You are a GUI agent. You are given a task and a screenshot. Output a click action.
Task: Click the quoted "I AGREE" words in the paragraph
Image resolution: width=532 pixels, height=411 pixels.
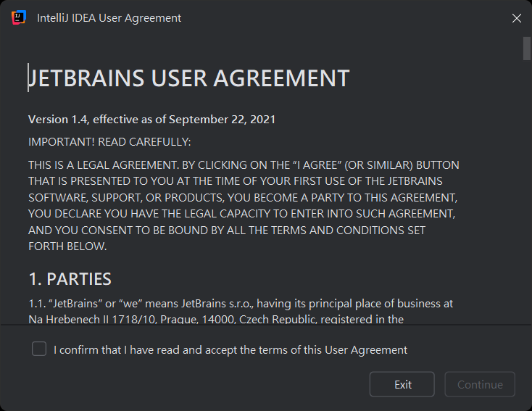click(x=317, y=165)
